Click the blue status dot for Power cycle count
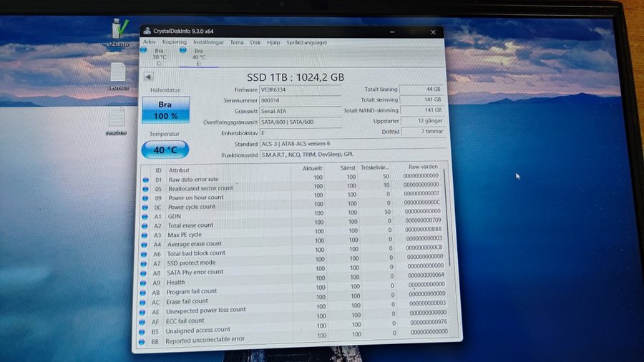644x362 pixels. 145,207
